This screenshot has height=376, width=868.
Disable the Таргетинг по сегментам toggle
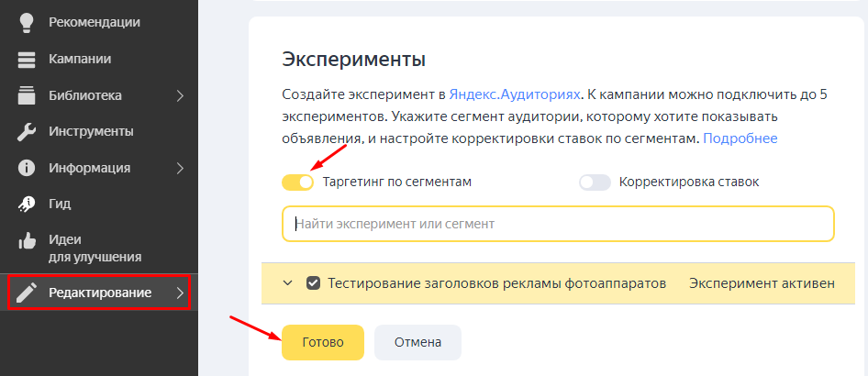point(298,182)
